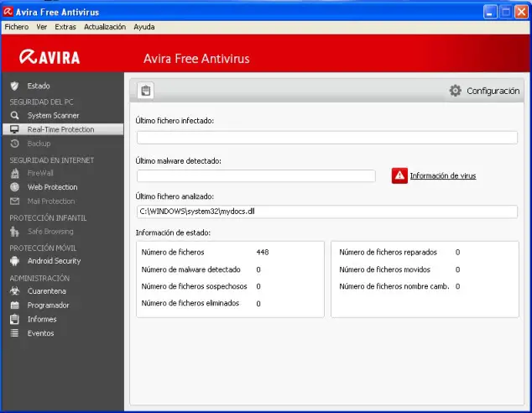Image resolution: width=532 pixels, height=413 pixels.
Task: Click the Último malware detectado field
Action: [256, 175]
